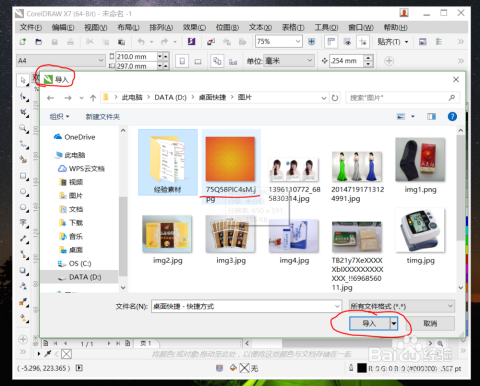Expand the 组织 organize dropdown
The height and width of the screenshot is (386, 480).
point(59,116)
